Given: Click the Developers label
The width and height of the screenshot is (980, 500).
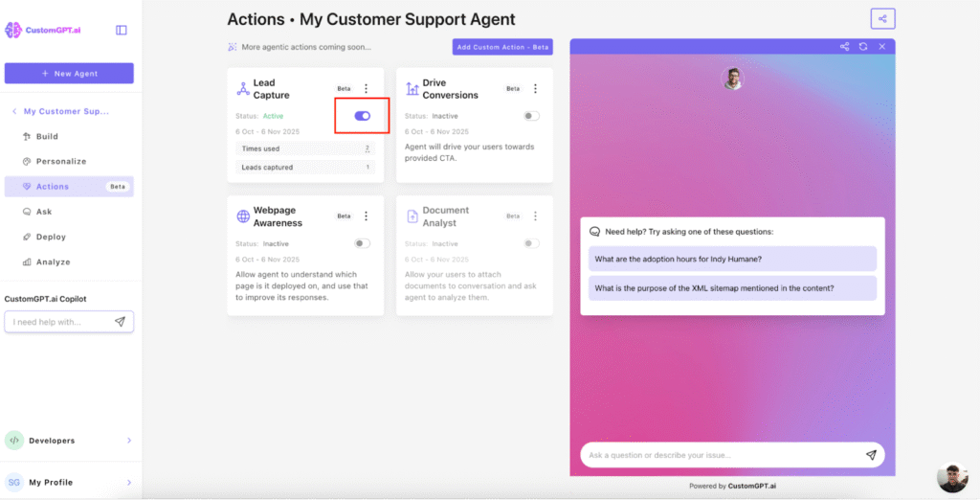Looking at the screenshot, I should [52, 441].
